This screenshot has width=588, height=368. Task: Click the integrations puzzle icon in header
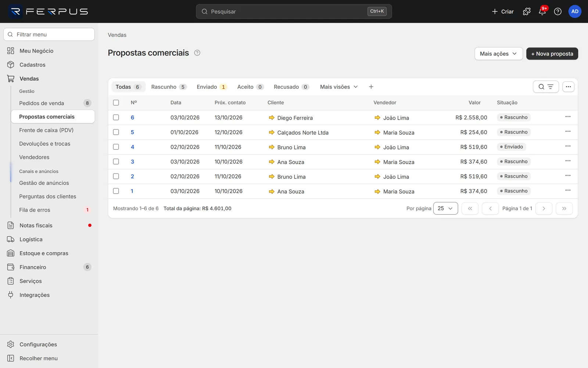pos(527,11)
